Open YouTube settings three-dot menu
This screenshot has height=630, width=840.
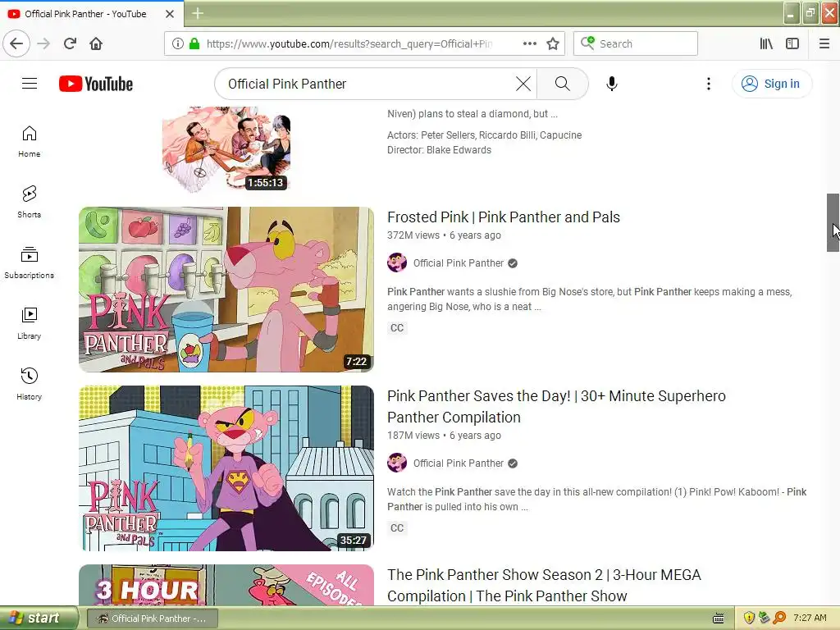(708, 84)
